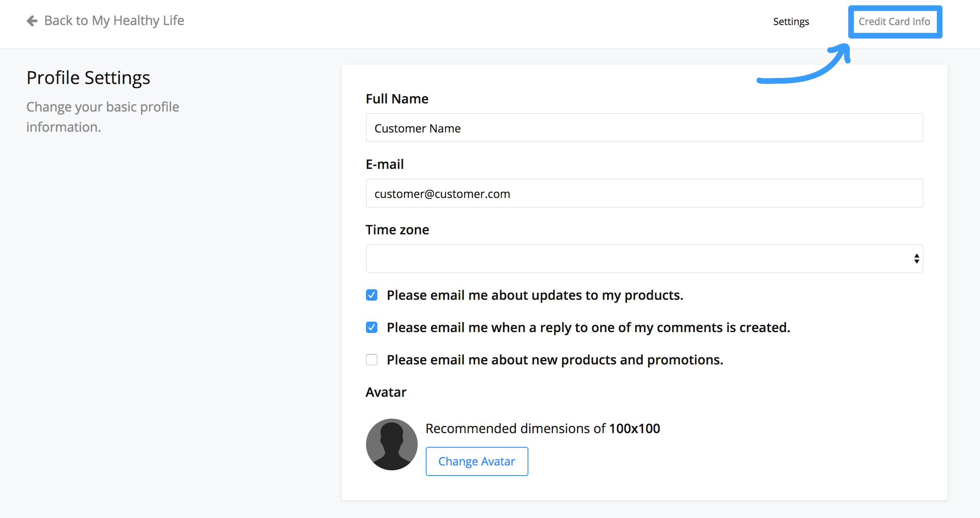
Task: Click the back arrow icon
Action: (32, 21)
